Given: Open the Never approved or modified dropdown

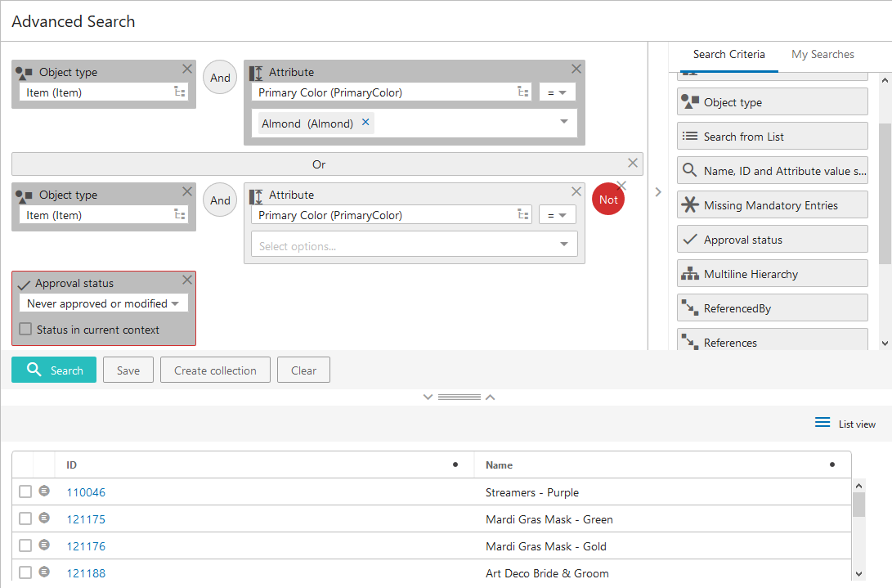Looking at the screenshot, I should pos(103,303).
